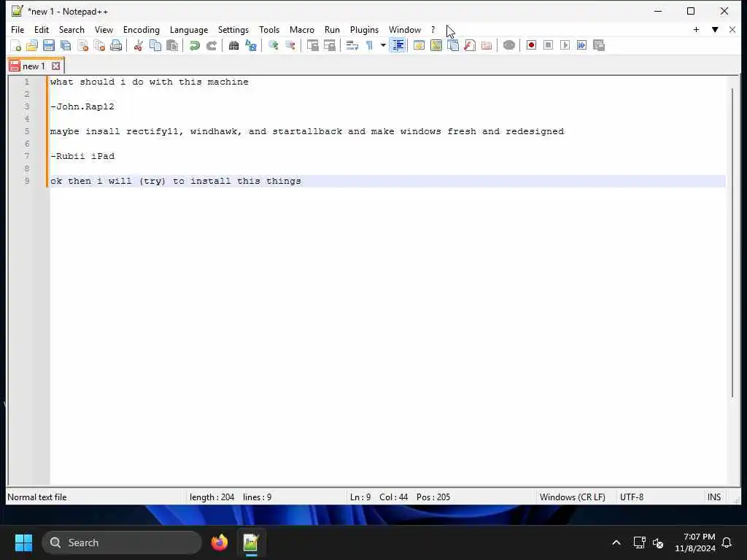The width and height of the screenshot is (747, 560).
Task: Open the Function List panel icon
Action: (x=470, y=45)
